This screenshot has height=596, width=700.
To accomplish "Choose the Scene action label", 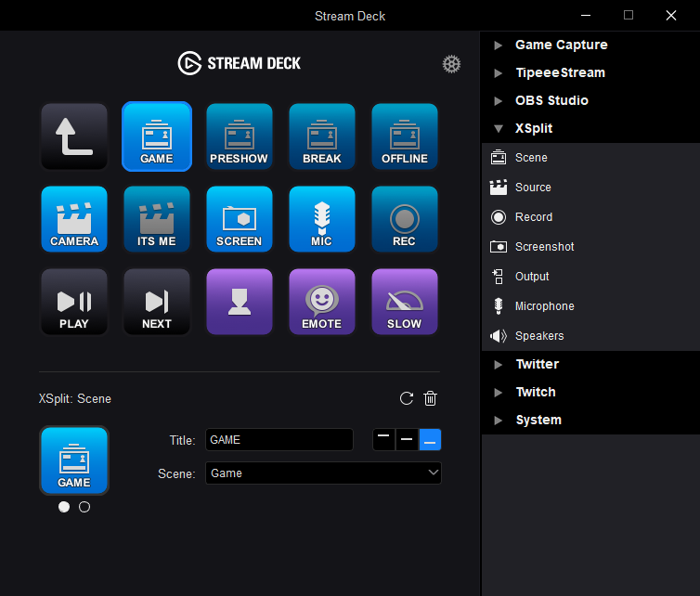I will coord(531,158).
